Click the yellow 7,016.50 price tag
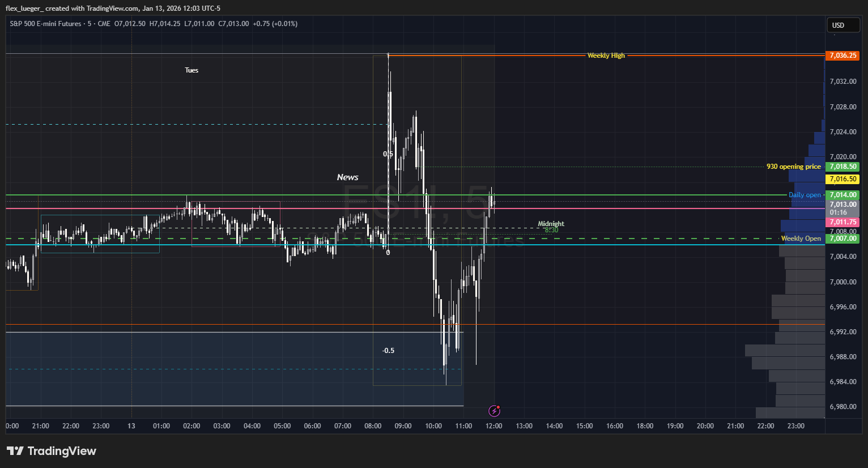Image resolution: width=868 pixels, height=468 pixels. [843, 179]
